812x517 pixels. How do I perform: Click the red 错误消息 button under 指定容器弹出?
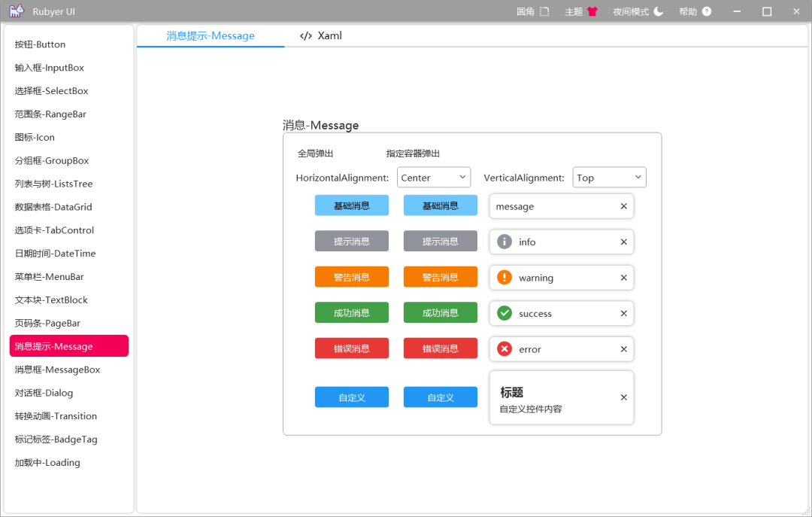pos(440,348)
